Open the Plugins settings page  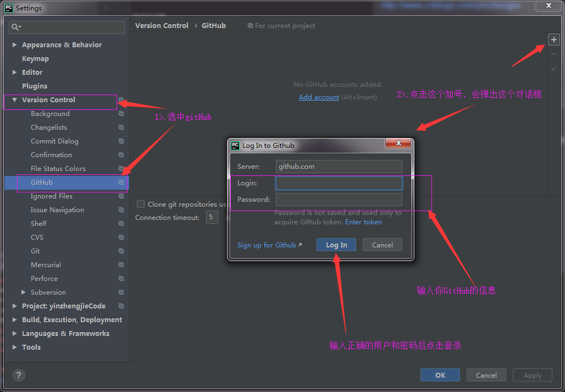pos(35,86)
